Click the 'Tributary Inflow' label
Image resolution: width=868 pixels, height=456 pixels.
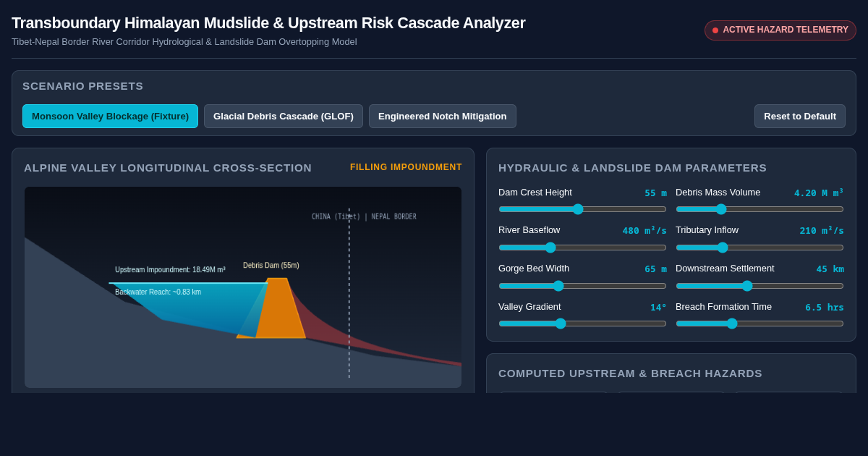(707, 230)
